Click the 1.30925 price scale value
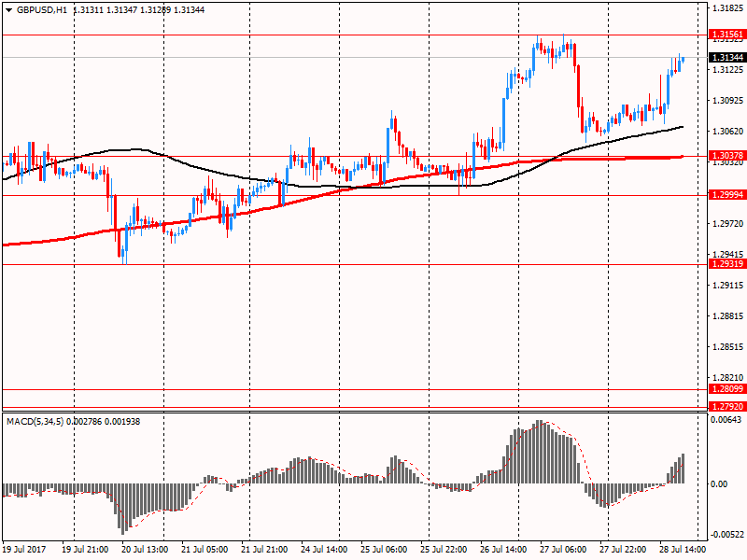This screenshot has height=560, width=747. [x=727, y=101]
